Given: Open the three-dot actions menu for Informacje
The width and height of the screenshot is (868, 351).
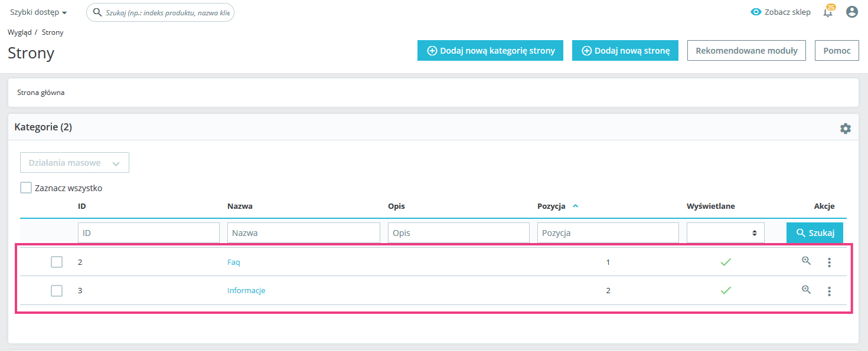Looking at the screenshot, I should point(829,291).
